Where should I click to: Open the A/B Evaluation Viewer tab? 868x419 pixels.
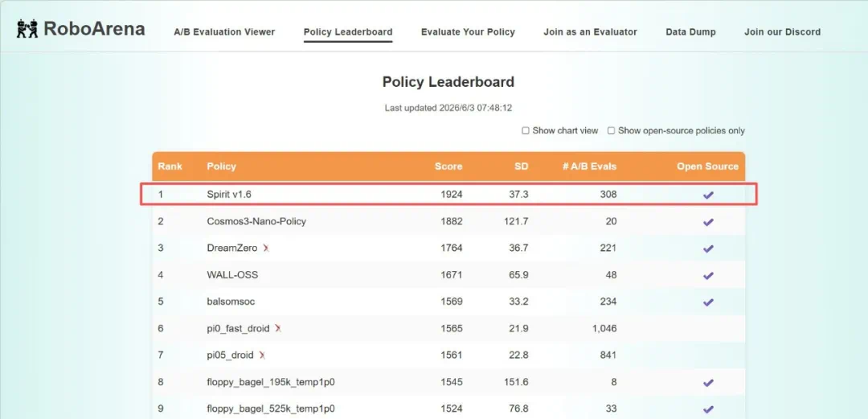224,32
